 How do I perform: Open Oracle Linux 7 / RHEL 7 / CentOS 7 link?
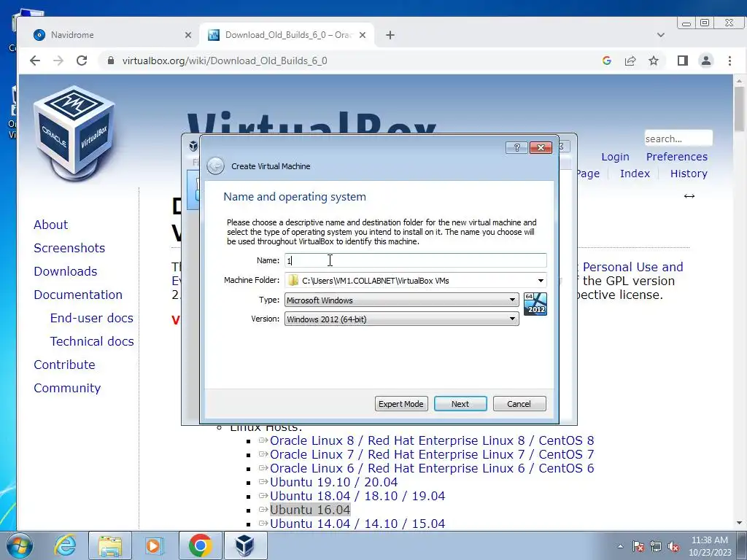pos(432,454)
